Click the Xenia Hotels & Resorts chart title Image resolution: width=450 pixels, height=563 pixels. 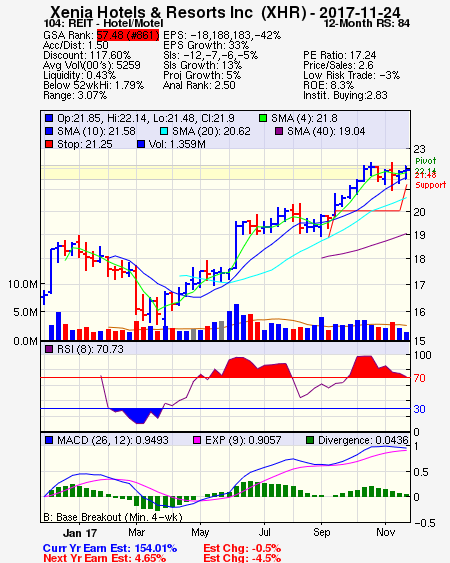(225, 13)
